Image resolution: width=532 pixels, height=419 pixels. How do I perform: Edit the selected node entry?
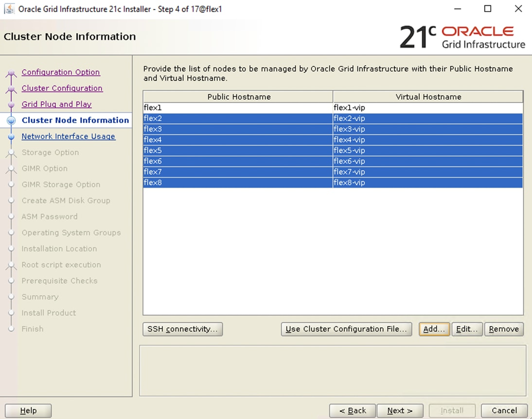coord(467,329)
